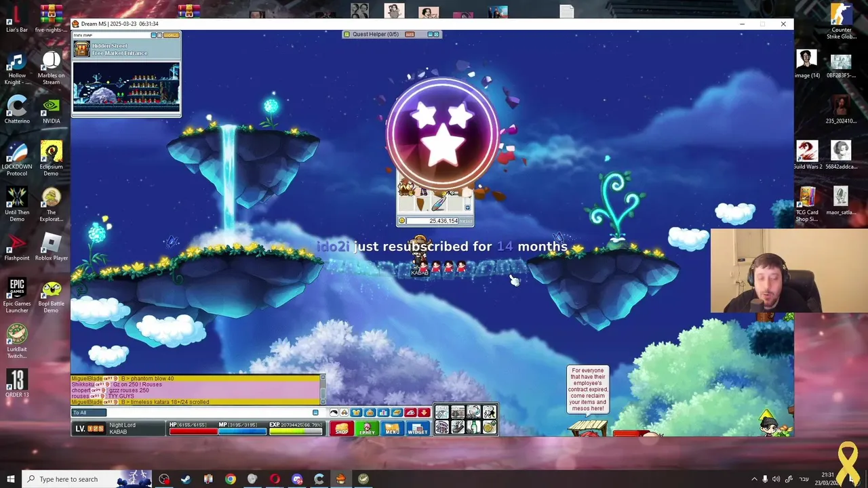Click the whisper chat icon beside chat input

[x=334, y=412]
